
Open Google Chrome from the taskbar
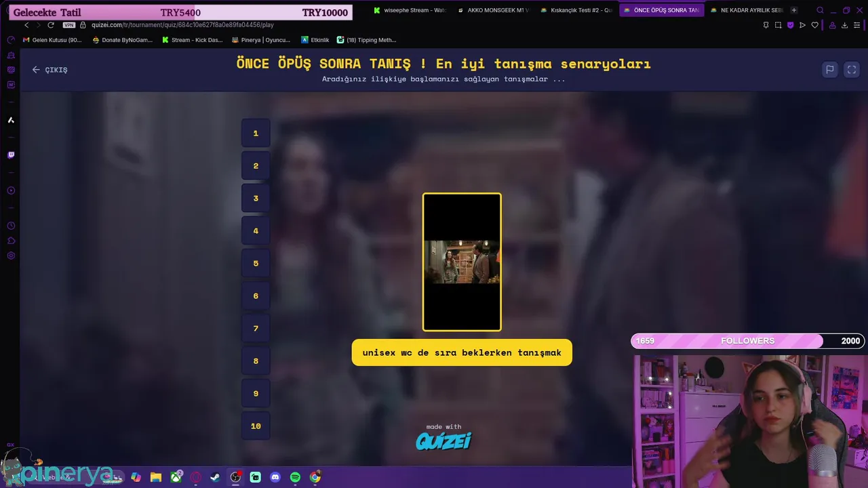[315, 477]
